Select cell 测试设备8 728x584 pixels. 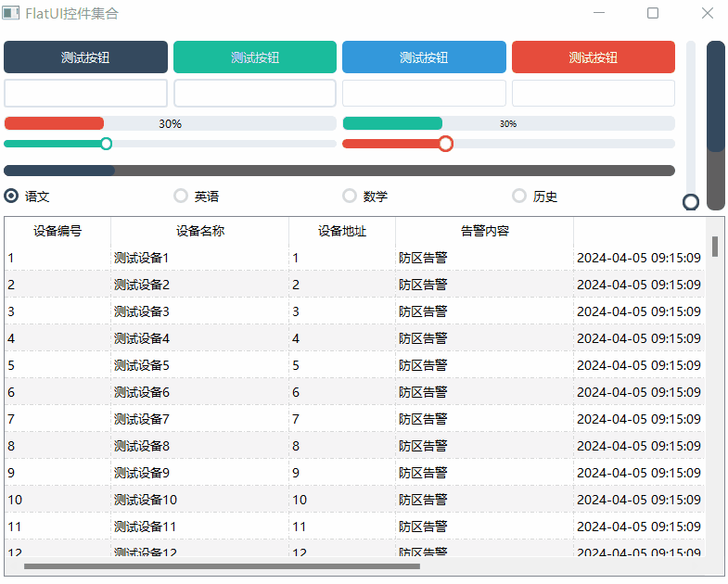pos(199,446)
